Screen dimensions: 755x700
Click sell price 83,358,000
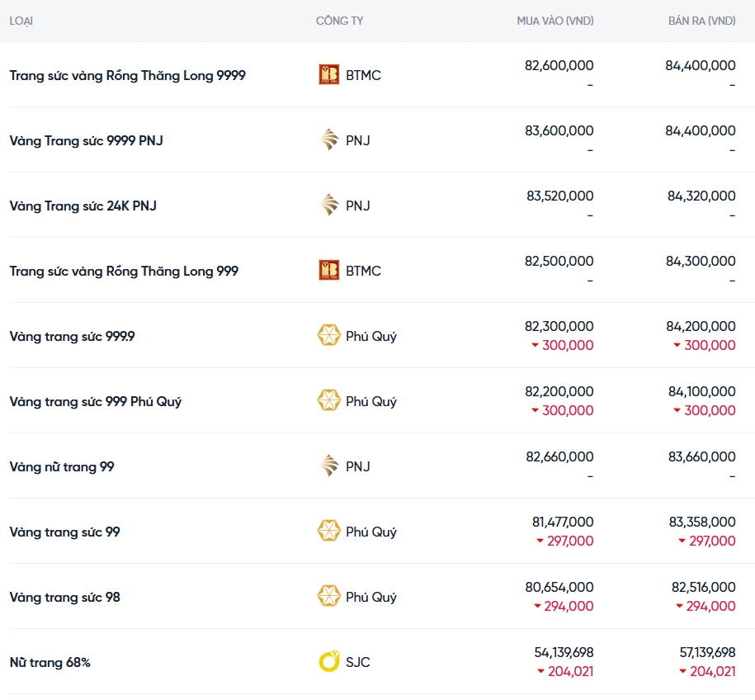coord(702,522)
